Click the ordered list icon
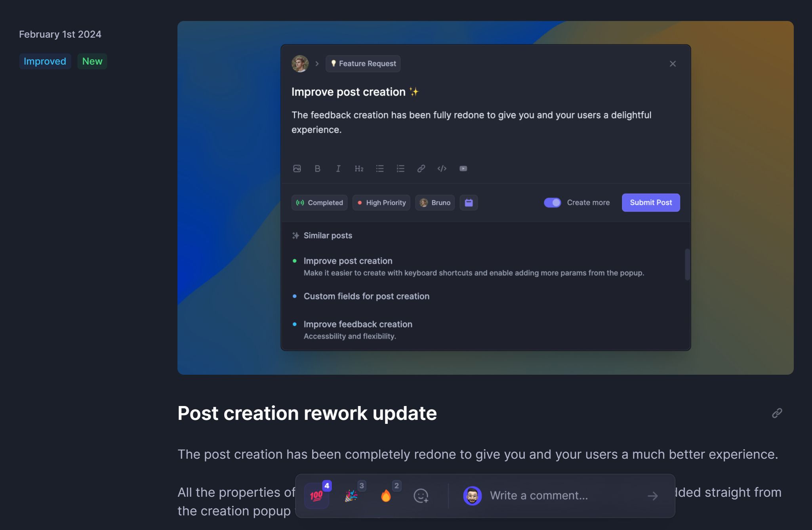The height and width of the screenshot is (530, 812). coord(401,168)
